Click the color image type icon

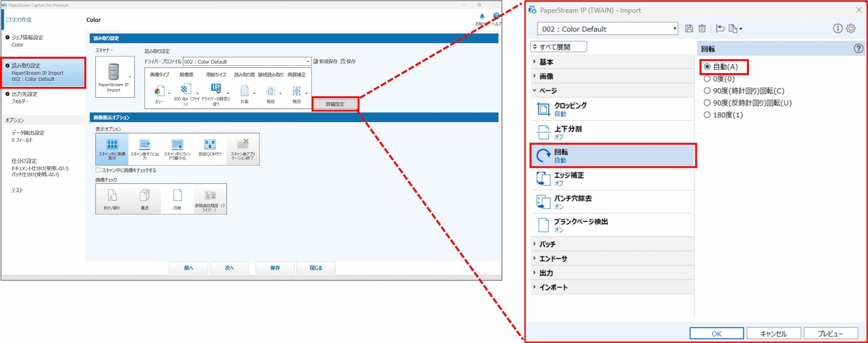tap(158, 91)
